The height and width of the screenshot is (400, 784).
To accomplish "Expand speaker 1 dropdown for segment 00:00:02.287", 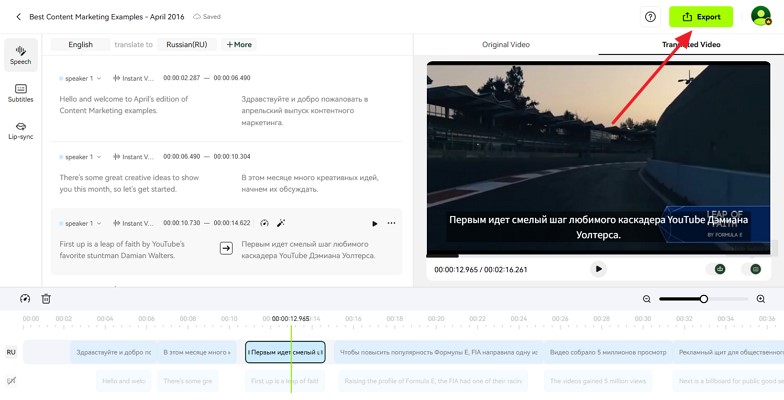I will [x=80, y=78].
